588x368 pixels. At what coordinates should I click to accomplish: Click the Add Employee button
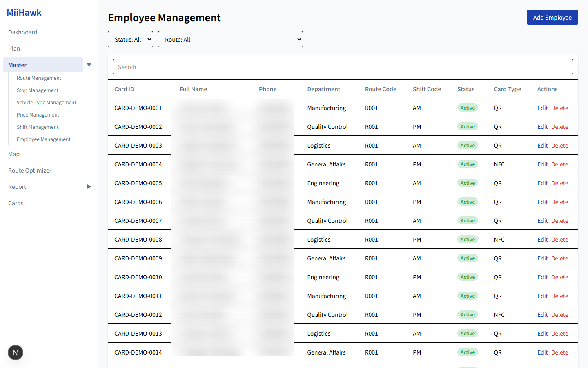coord(552,18)
